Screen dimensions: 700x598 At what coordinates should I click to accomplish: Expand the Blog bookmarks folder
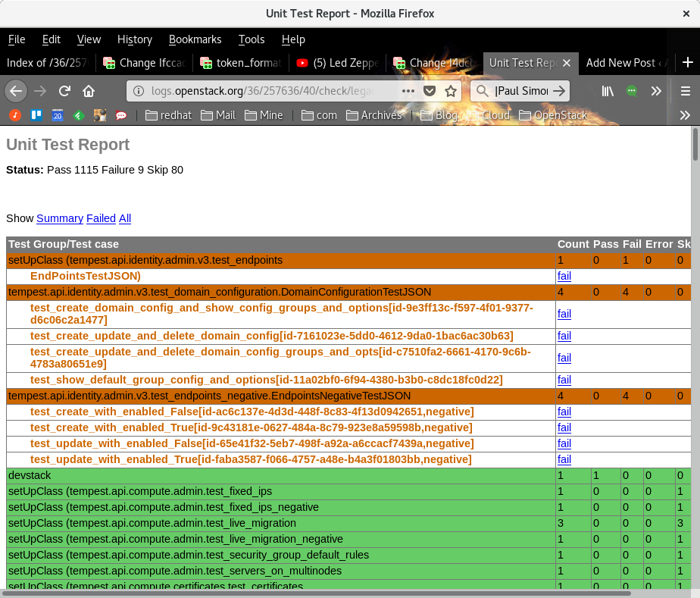pos(439,115)
